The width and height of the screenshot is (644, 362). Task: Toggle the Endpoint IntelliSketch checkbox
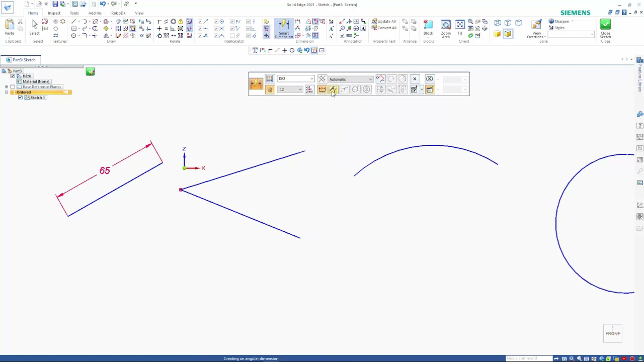[200, 22]
